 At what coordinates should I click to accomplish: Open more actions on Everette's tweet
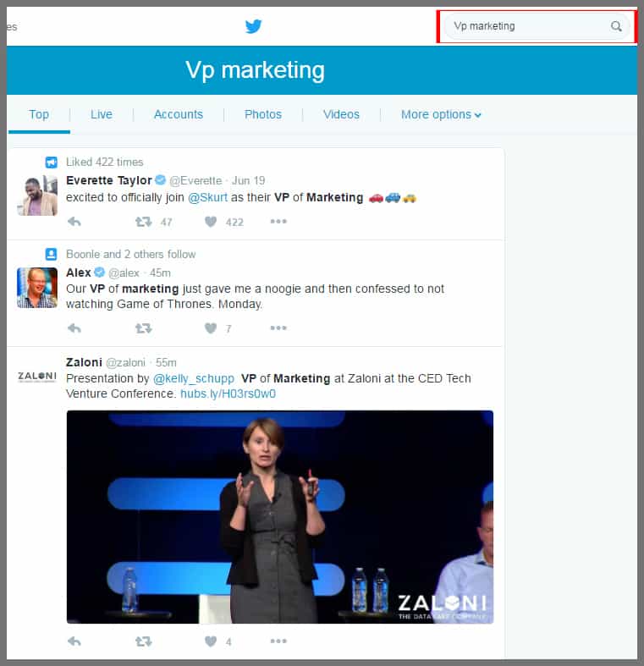click(x=278, y=222)
